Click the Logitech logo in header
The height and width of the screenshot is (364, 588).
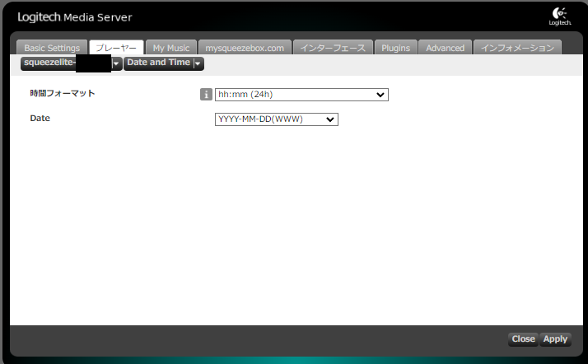[560, 16]
